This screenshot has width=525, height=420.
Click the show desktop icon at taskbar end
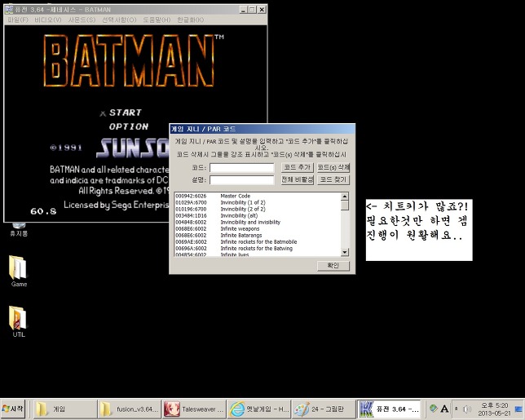[x=518, y=409]
